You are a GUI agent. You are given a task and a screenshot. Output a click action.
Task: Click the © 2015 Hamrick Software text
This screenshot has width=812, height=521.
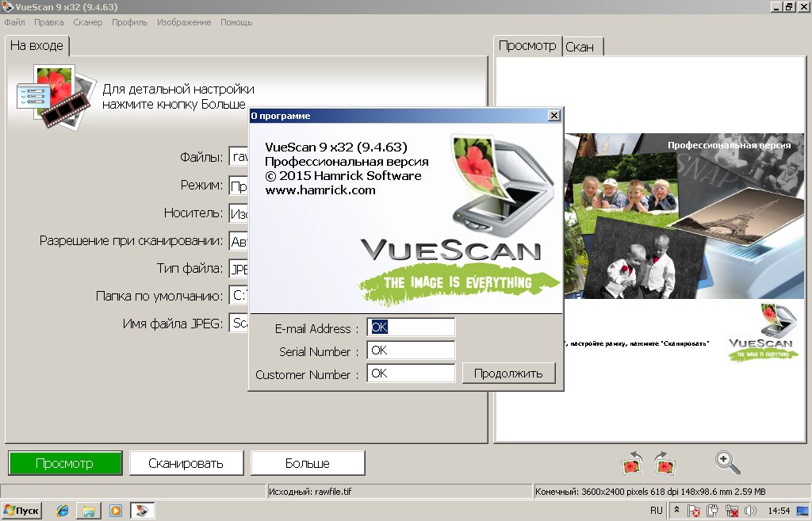(x=343, y=175)
